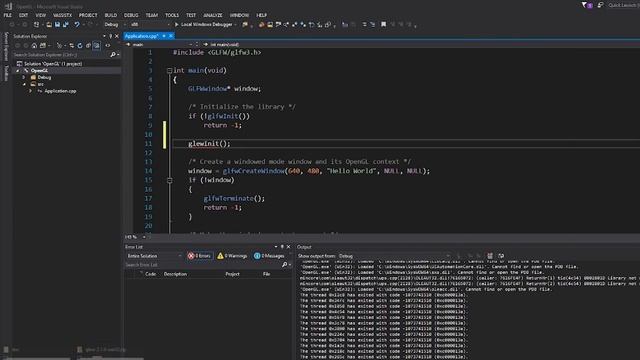Sort Error List by Code column
The width and height of the screenshot is (640, 360).
pos(150,274)
